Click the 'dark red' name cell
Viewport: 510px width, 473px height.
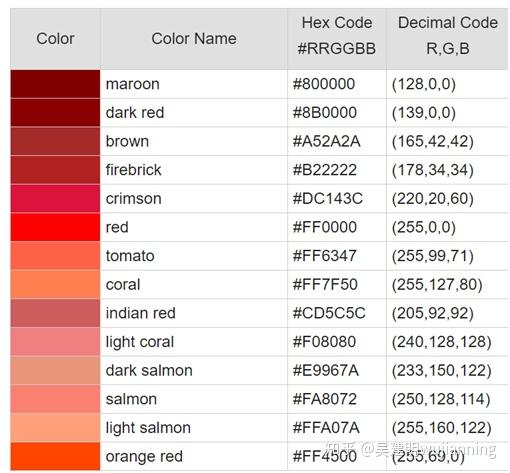coord(194,113)
